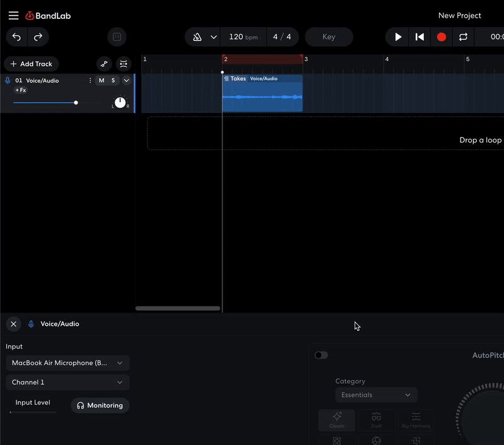504x445 pixels.
Task: Adjust the Voice/Audio track volume slider
Action: [76, 102]
